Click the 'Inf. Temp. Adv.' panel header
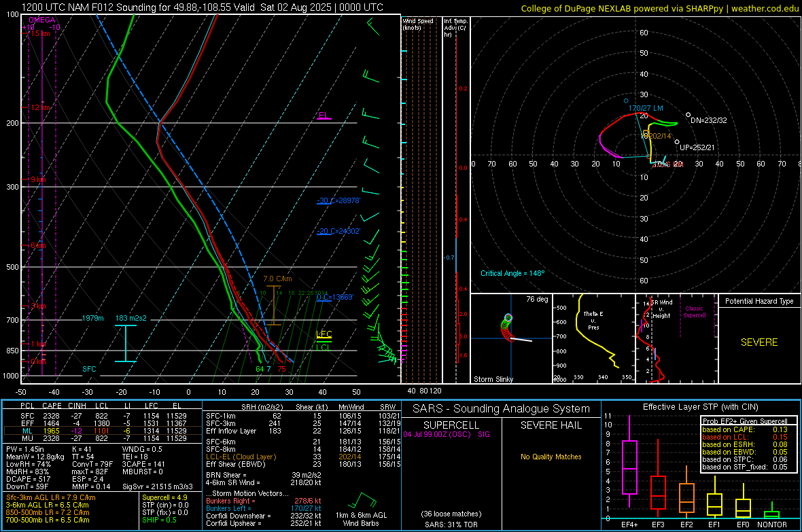Screen dimensions: 802x532 click(455, 28)
